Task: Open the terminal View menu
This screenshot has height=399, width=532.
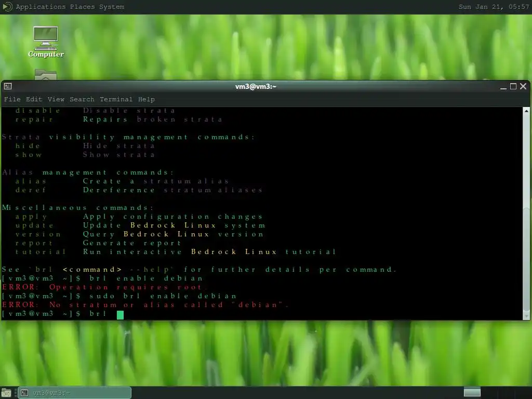Action: pyautogui.click(x=56, y=99)
